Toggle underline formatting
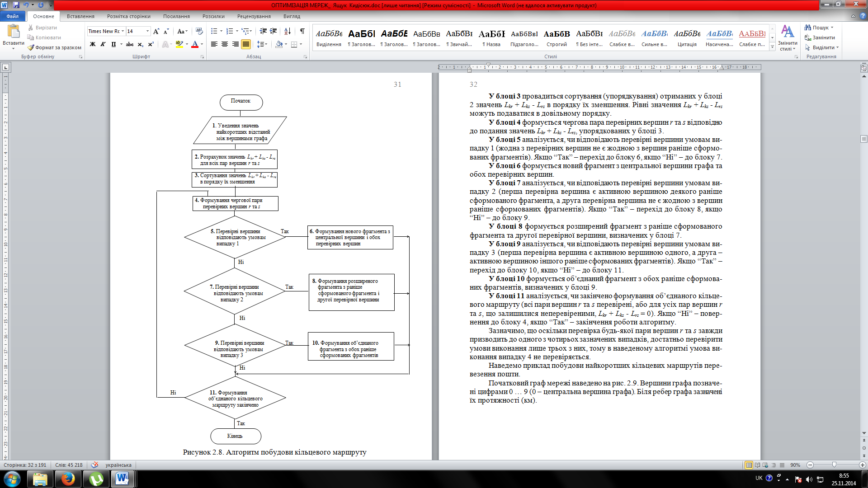This screenshot has width=868, height=488. click(x=113, y=44)
